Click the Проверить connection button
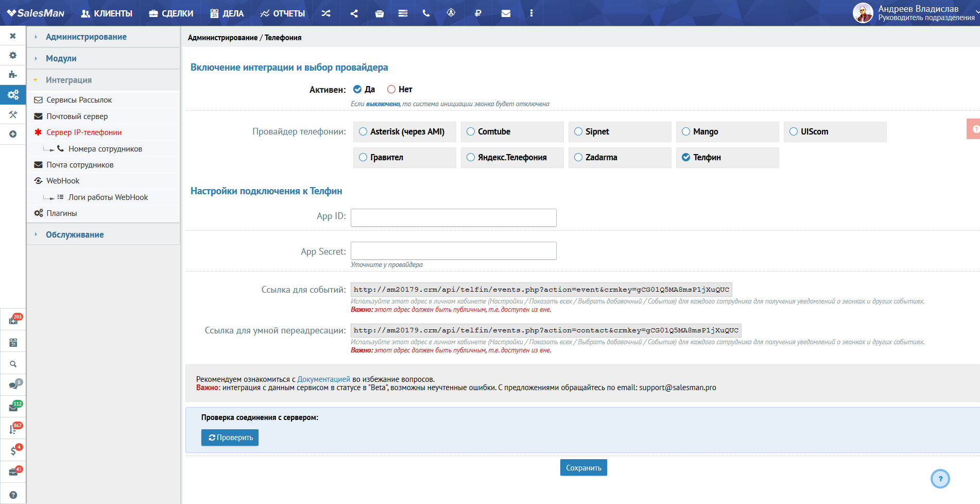Screen dimensions: 980x504 230,438
